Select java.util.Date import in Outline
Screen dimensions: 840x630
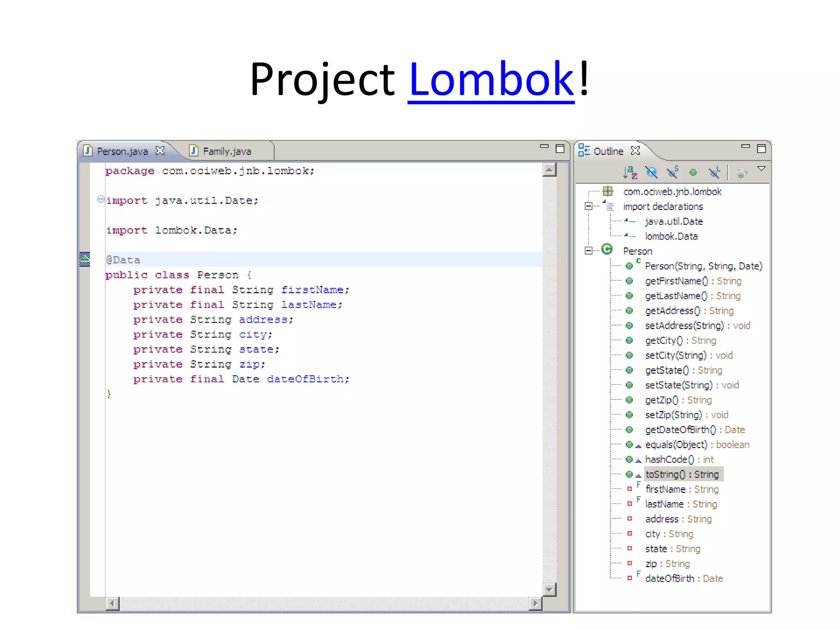coord(674,221)
